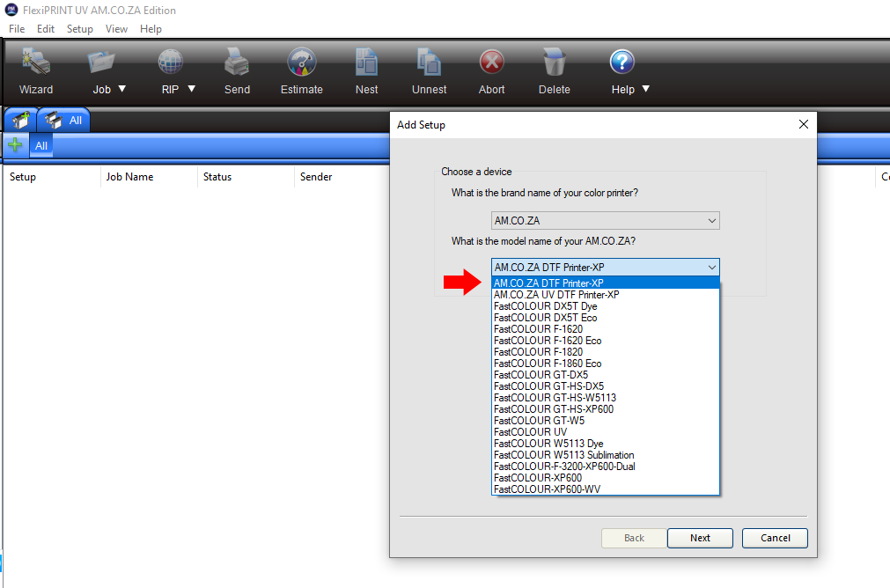Switch to the All printers tab
The image size is (890, 588).
[x=63, y=121]
